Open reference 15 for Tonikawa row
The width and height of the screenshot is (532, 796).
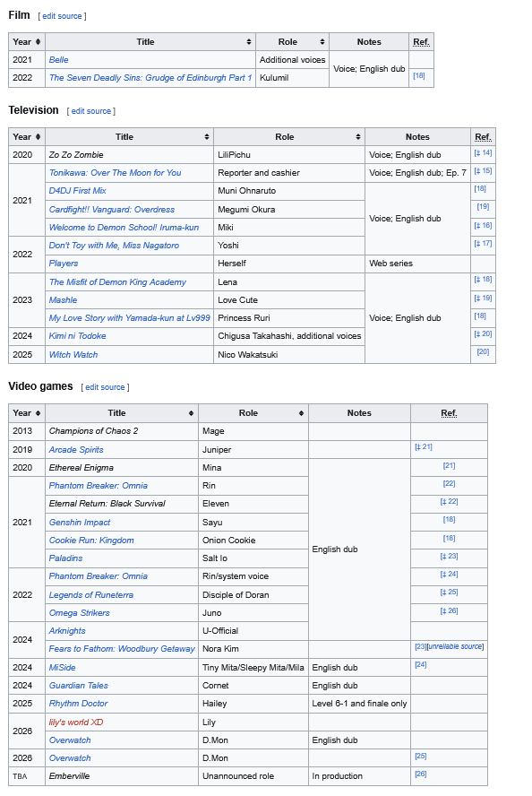tap(483, 170)
